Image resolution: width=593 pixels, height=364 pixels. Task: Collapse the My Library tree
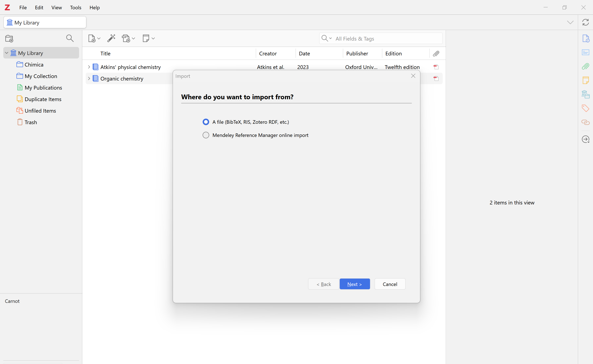(x=7, y=53)
